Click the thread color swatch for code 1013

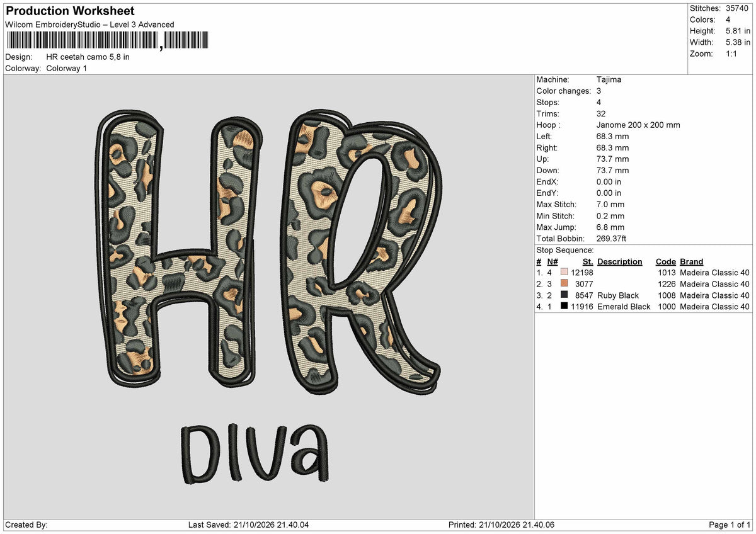coord(564,273)
